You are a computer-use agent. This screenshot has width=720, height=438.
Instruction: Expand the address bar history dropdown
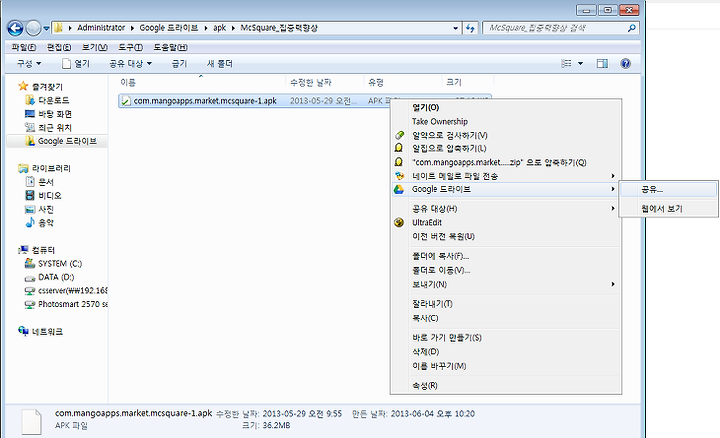[456, 28]
